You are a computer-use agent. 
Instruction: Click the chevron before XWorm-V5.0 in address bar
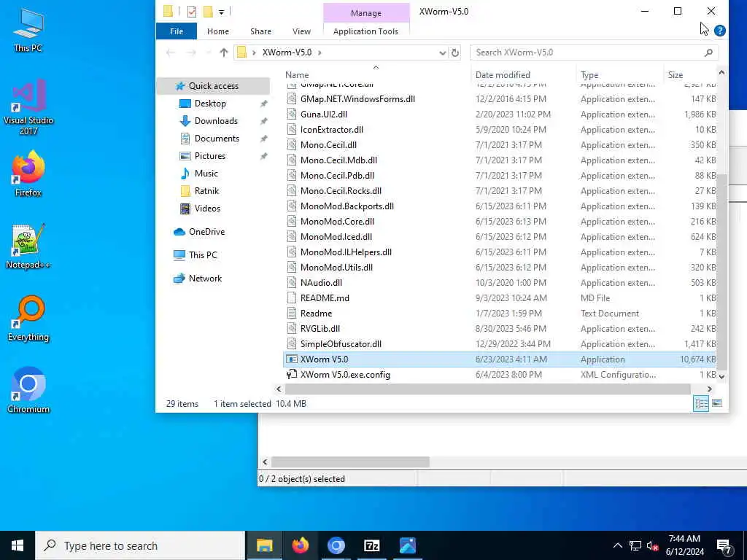tap(254, 52)
